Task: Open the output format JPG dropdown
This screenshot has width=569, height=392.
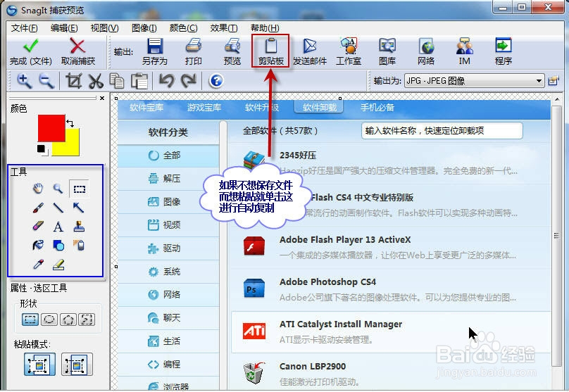Action: point(475,80)
